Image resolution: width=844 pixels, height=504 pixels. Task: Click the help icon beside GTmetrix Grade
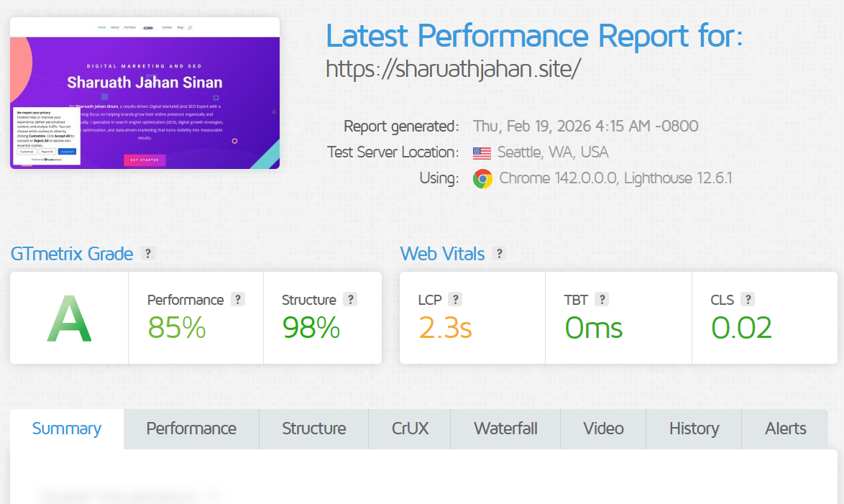pos(147,253)
